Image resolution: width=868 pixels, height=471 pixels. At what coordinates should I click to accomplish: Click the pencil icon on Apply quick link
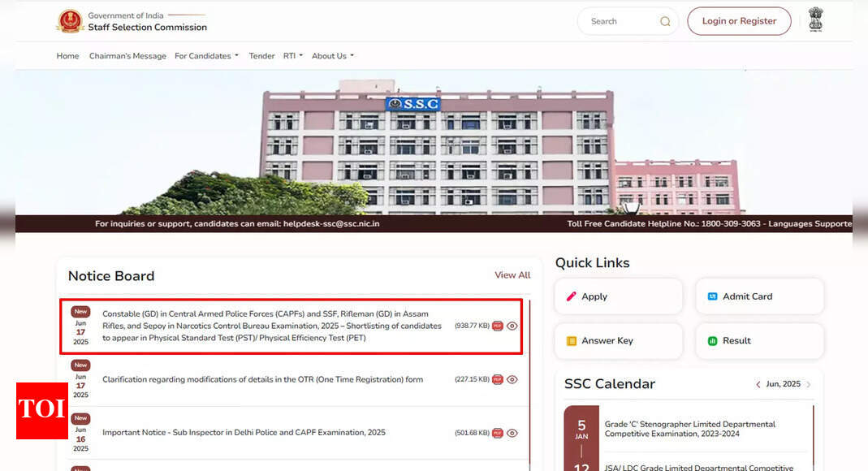(x=572, y=296)
